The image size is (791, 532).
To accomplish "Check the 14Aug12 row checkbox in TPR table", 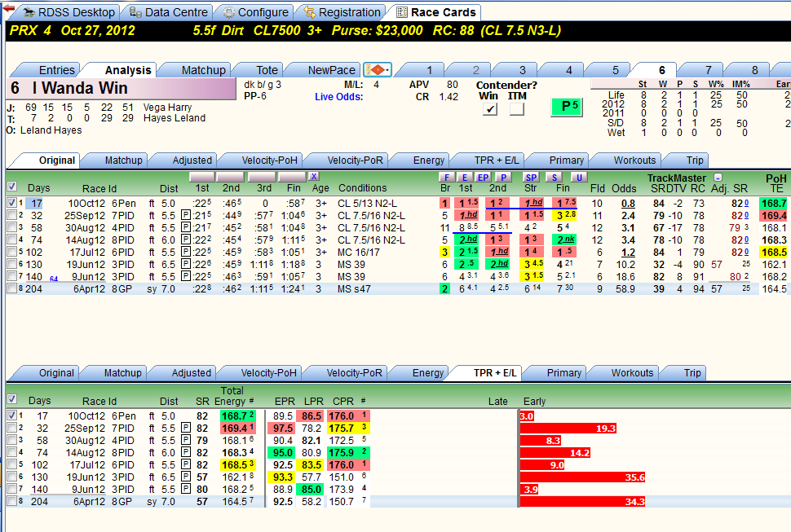I will click(12, 452).
